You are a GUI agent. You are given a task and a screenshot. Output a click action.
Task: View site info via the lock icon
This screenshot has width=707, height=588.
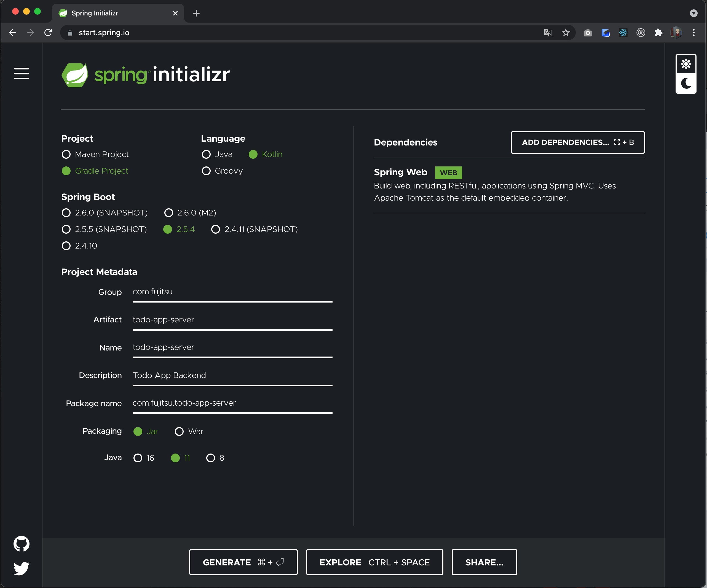coord(70,33)
